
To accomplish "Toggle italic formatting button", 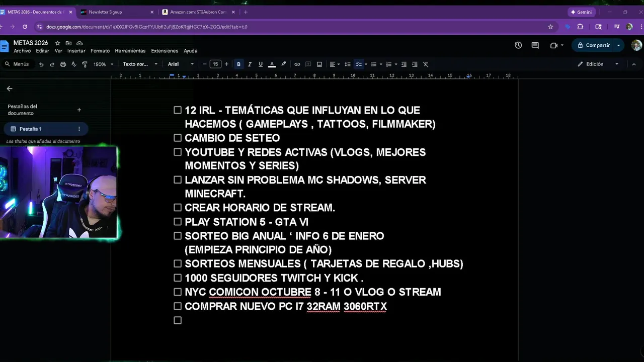I will pyautogui.click(x=250, y=64).
